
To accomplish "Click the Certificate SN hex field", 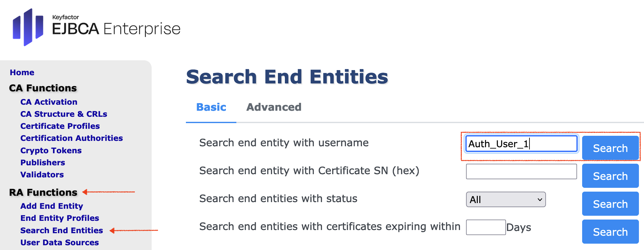I will (521, 172).
